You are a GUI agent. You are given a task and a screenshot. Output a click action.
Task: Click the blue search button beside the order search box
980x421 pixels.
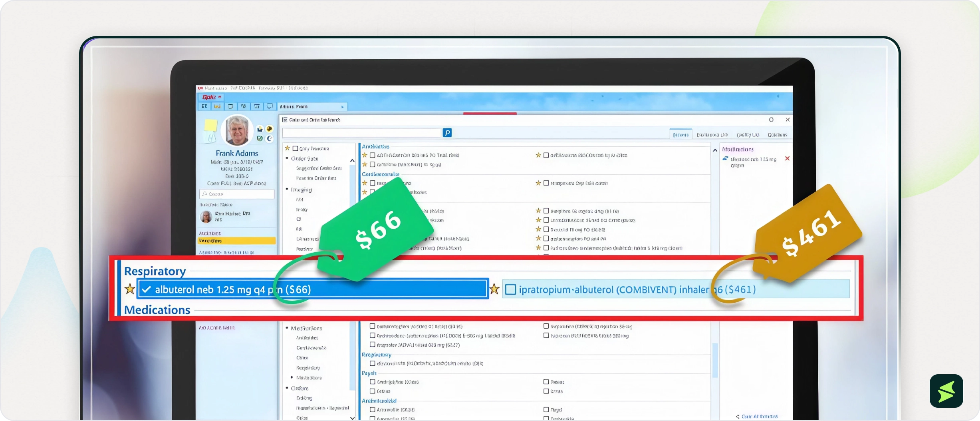tap(447, 133)
